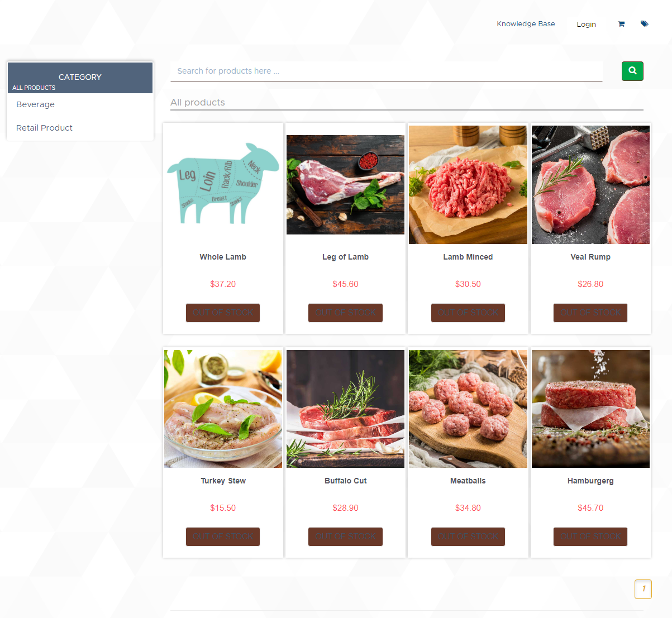Open the Turkey Stew product image
672x618 pixels.
(223, 409)
